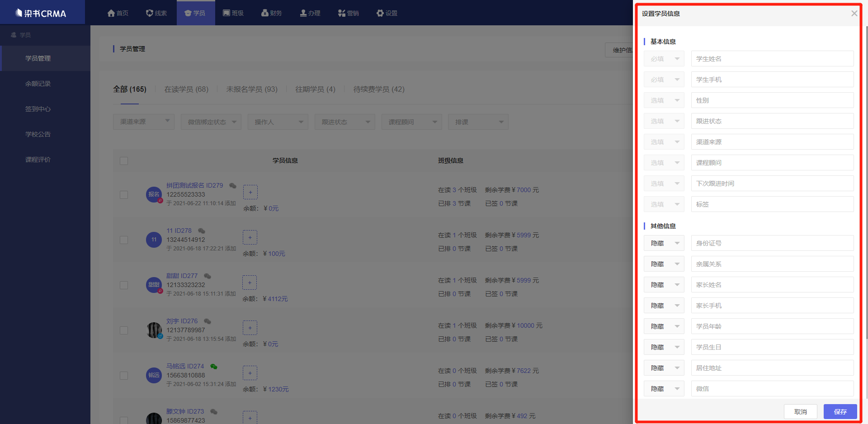Open 学校公告 in the sidebar
Screen dimensions: 868x424
38,134
